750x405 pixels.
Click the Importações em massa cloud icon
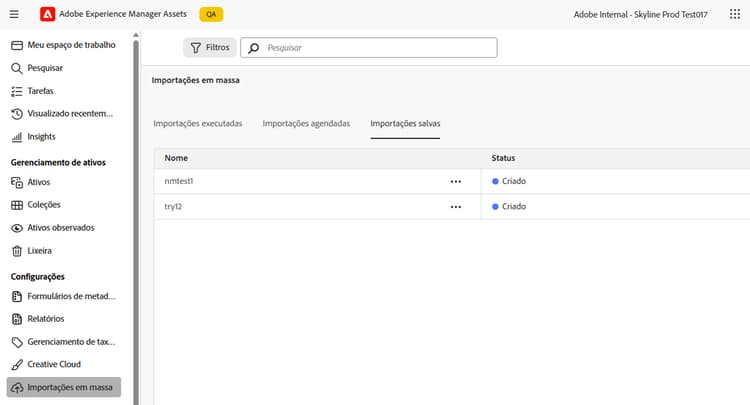tap(17, 388)
